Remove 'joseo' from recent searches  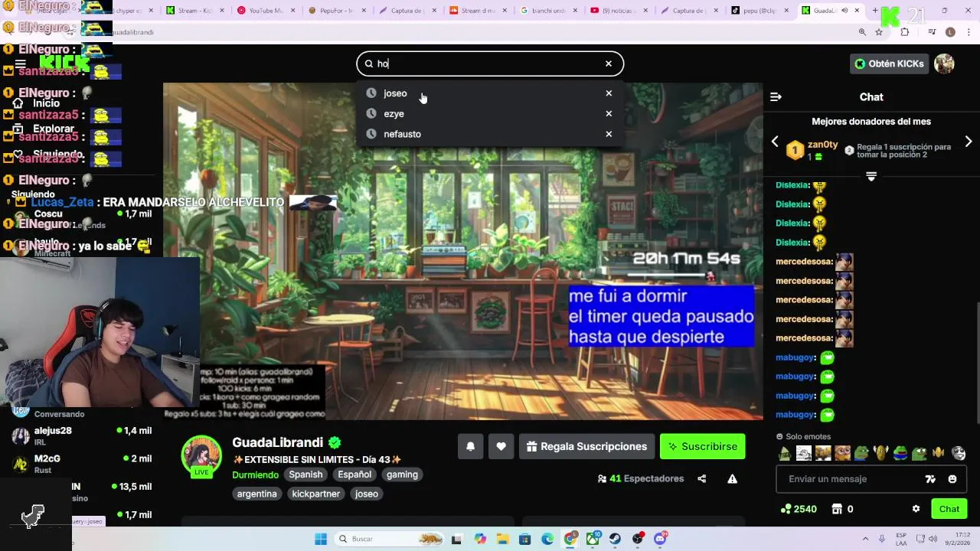pos(609,93)
